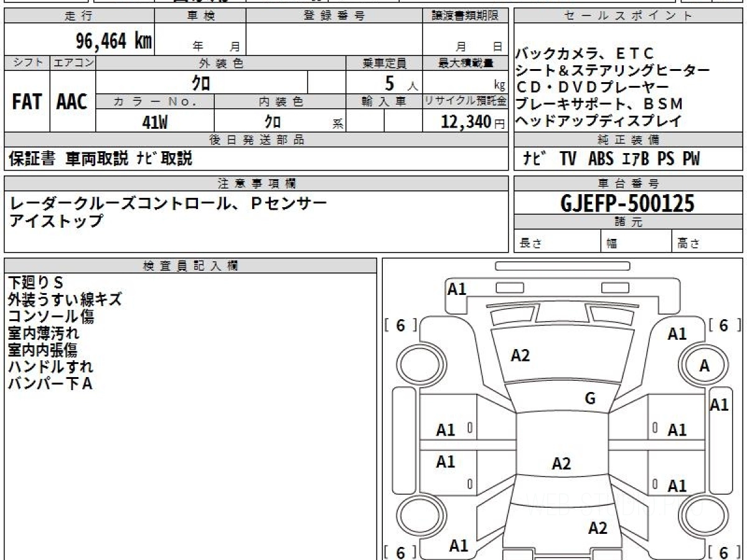Click the 外装色 header
This screenshot has height=560, width=747.
coord(221,63)
